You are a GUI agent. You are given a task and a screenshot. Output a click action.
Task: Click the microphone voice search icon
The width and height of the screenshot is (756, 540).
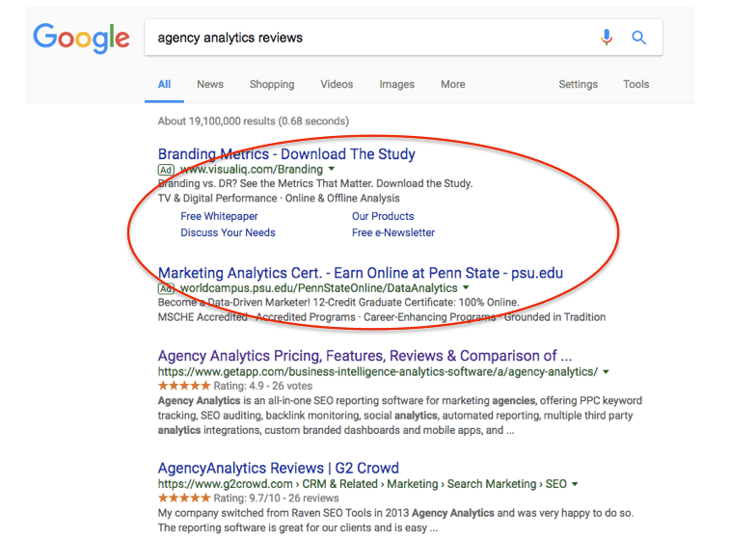pyautogui.click(x=607, y=37)
